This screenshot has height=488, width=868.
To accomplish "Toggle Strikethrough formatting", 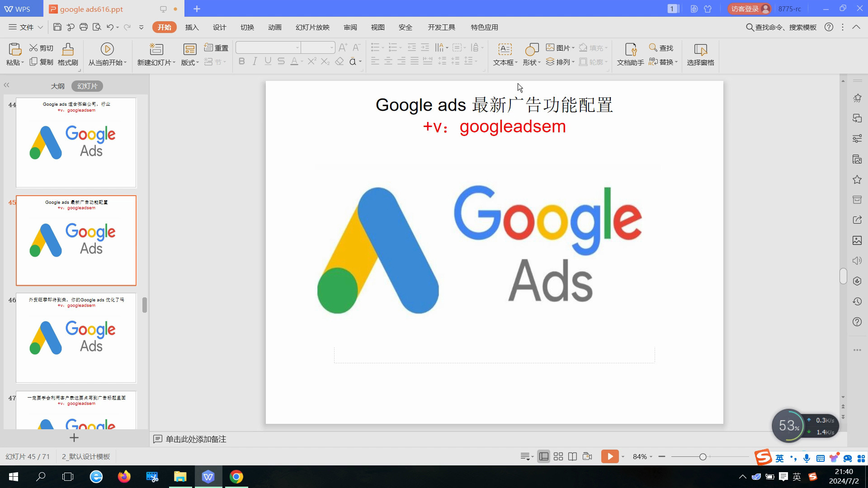I will tap(281, 61).
